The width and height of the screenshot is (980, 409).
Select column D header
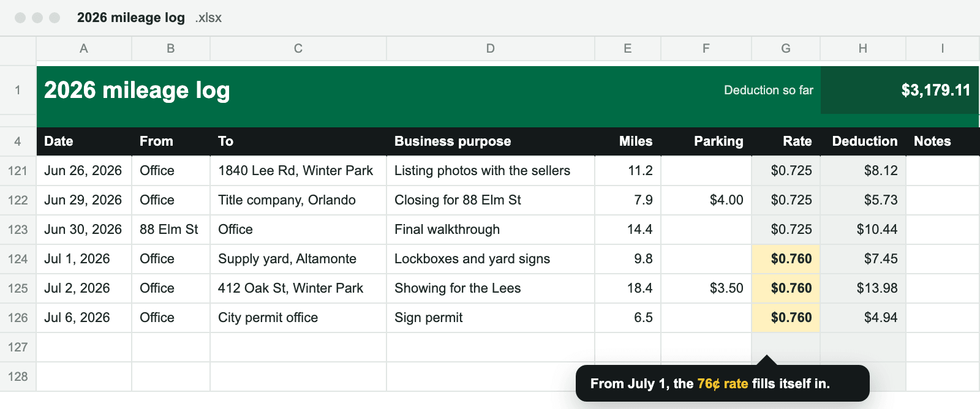[x=491, y=48]
